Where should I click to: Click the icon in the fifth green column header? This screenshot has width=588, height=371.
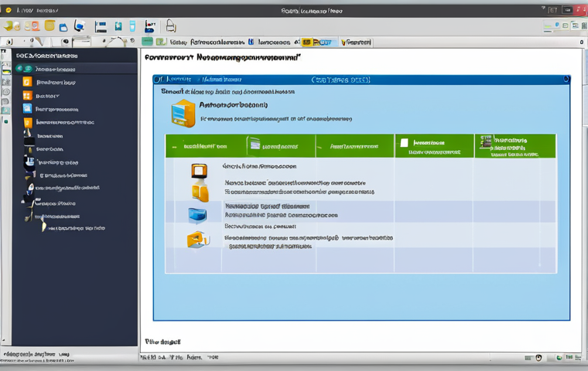coord(486,141)
